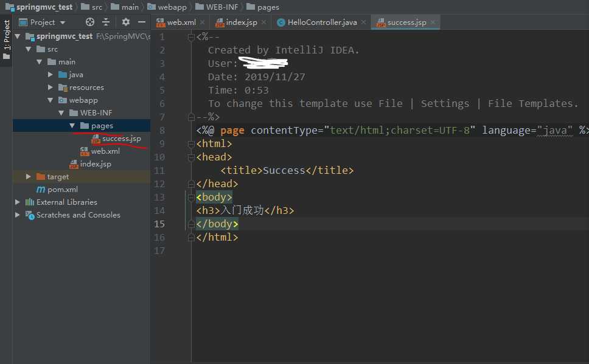Collapse the main folder arrow
Image resolution: width=589 pixels, height=364 pixels.
tap(40, 62)
